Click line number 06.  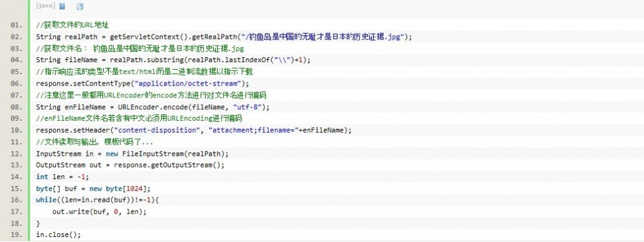[17, 84]
